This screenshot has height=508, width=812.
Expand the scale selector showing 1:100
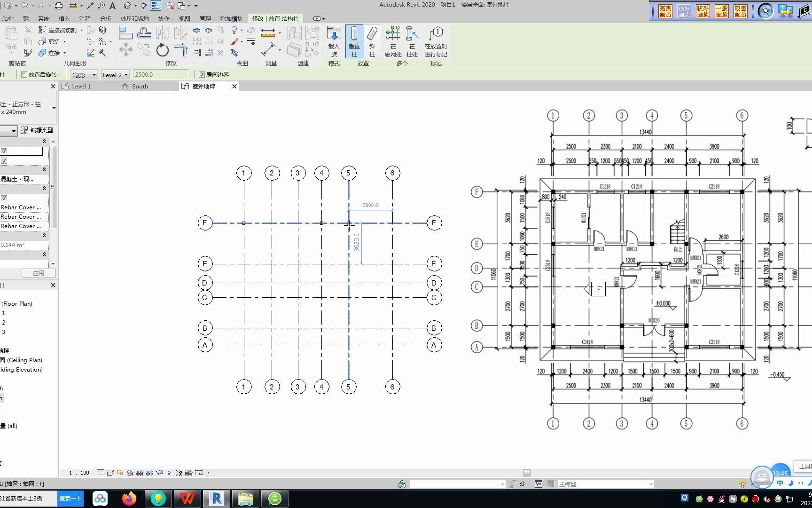click(x=79, y=473)
